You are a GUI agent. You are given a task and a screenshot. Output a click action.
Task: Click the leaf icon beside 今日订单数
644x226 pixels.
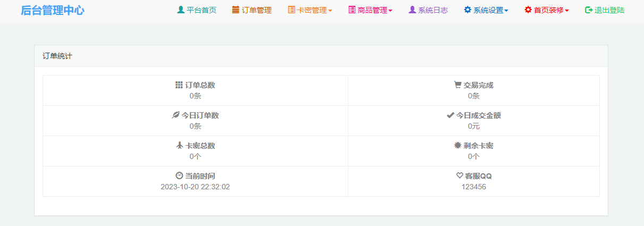(175, 115)
